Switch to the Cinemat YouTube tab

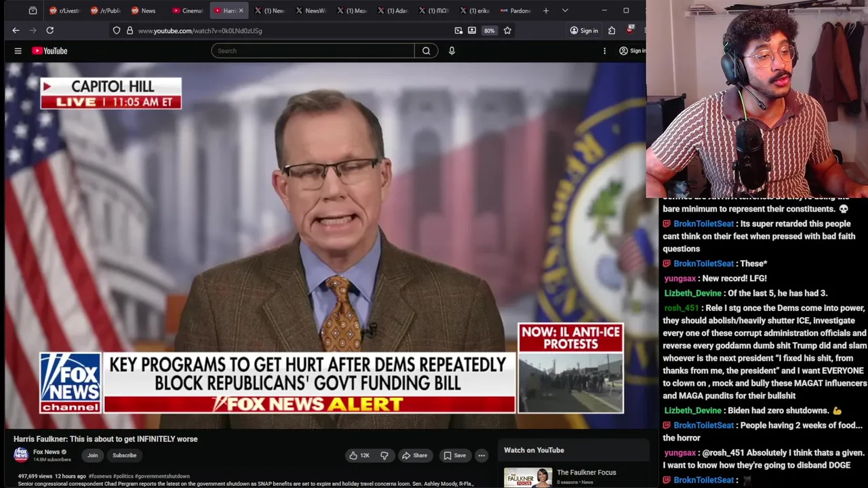187,11
